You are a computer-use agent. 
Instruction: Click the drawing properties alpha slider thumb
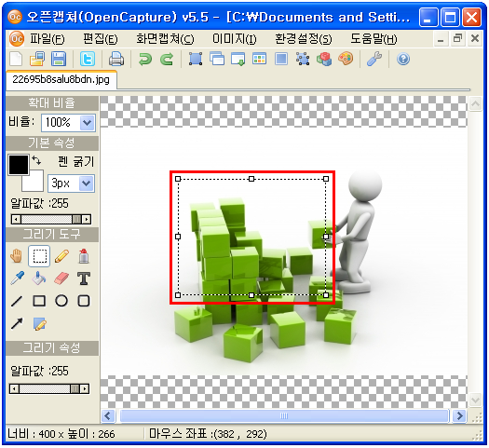pos(75,388)
